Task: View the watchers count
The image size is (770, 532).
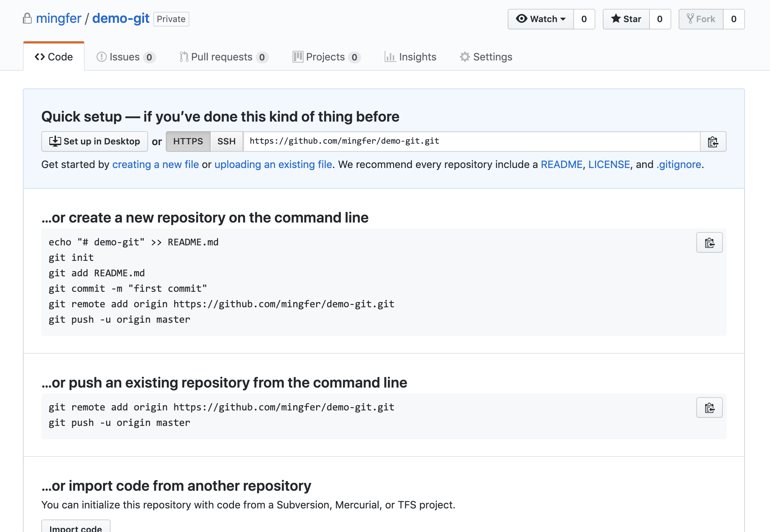Action: click(x=584, y=19)
